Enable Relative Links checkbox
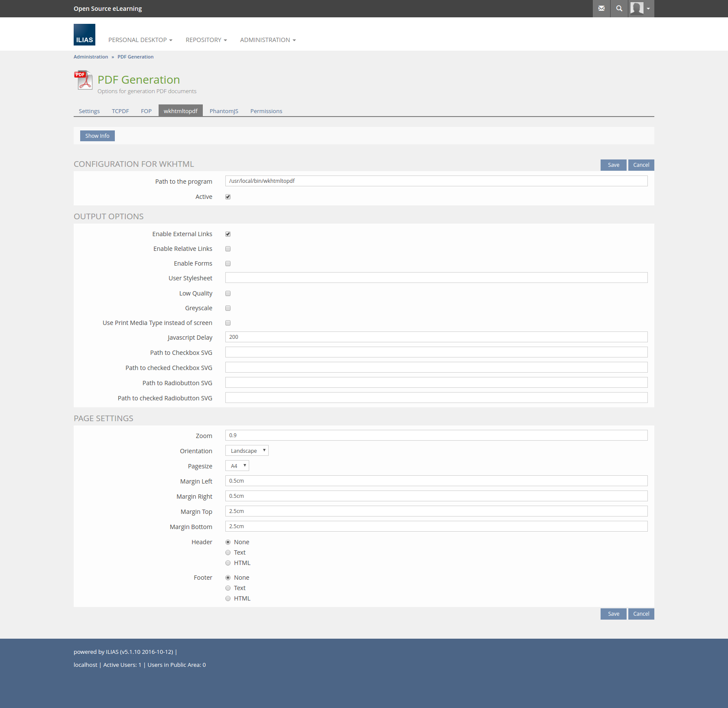The image size is (728, 708). click(x=228, y=249)
